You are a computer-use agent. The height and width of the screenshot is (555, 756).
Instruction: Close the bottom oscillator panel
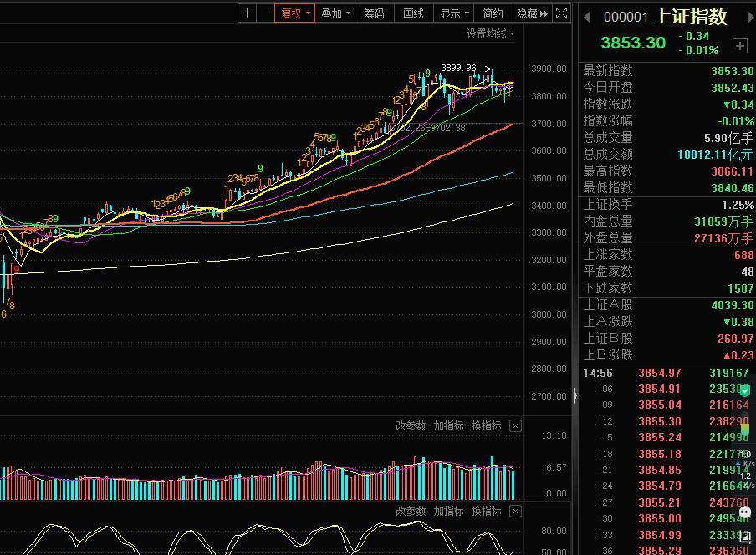(515, 512)
